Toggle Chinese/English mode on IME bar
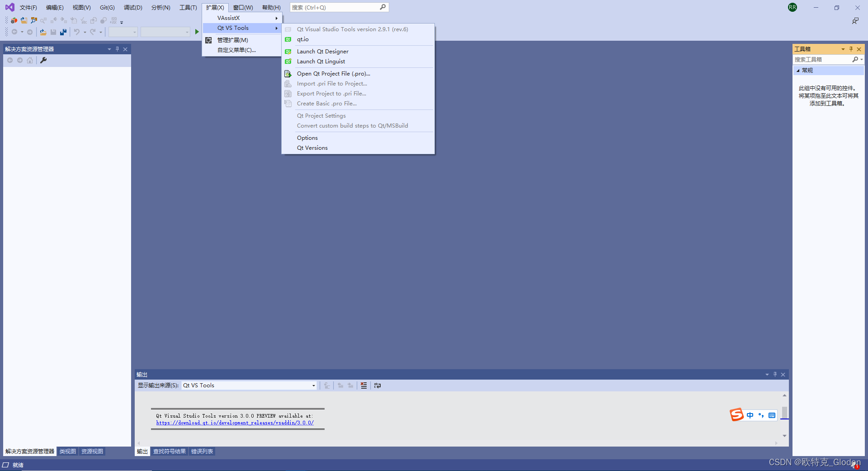Image resolution: width=868 pixels, height=471 pixels. (x=750, y=415)
